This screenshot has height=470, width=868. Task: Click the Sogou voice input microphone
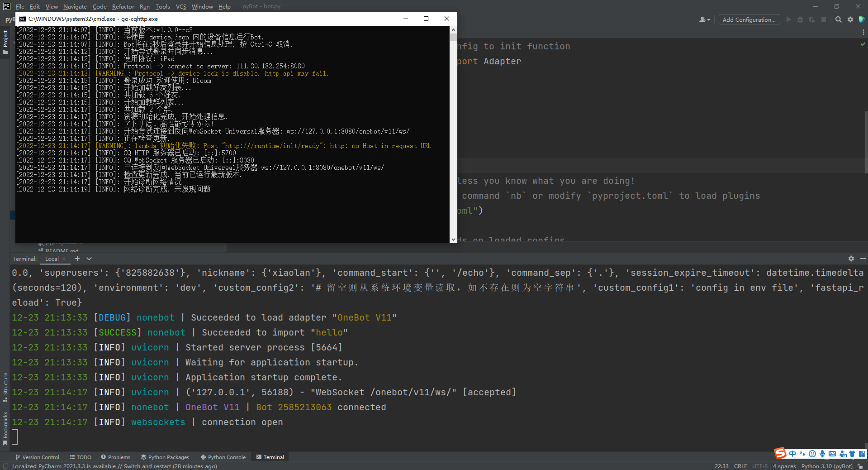[822, 454]
